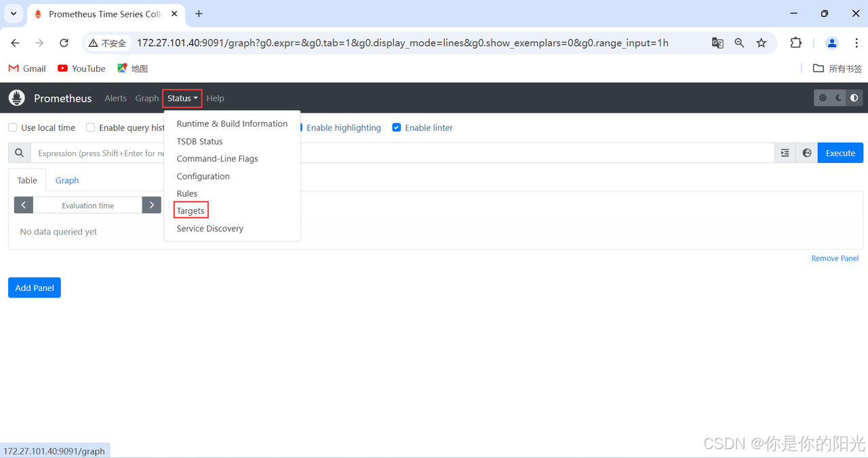Click the browser address bar URL

coord(403,43)
